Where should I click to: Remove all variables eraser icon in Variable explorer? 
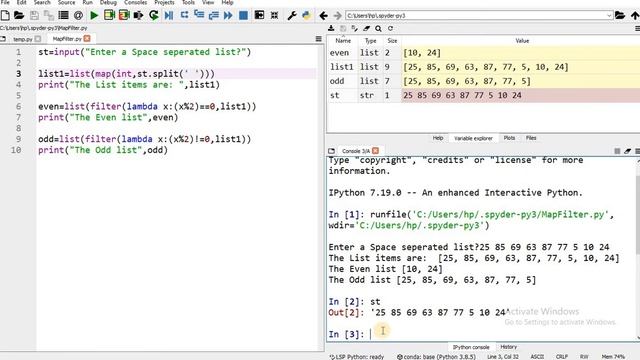[x=367, y=28]
